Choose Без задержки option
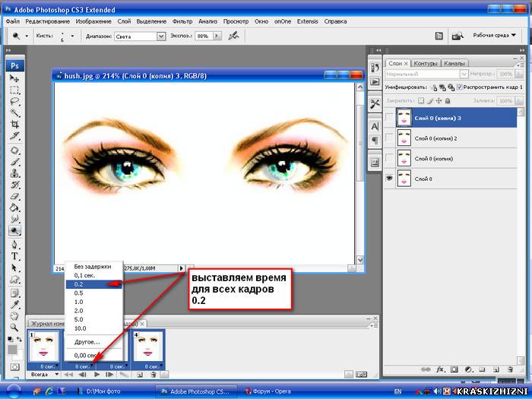Screen dimensions: 532x399 pyautogui.click(x=93, y=267)
